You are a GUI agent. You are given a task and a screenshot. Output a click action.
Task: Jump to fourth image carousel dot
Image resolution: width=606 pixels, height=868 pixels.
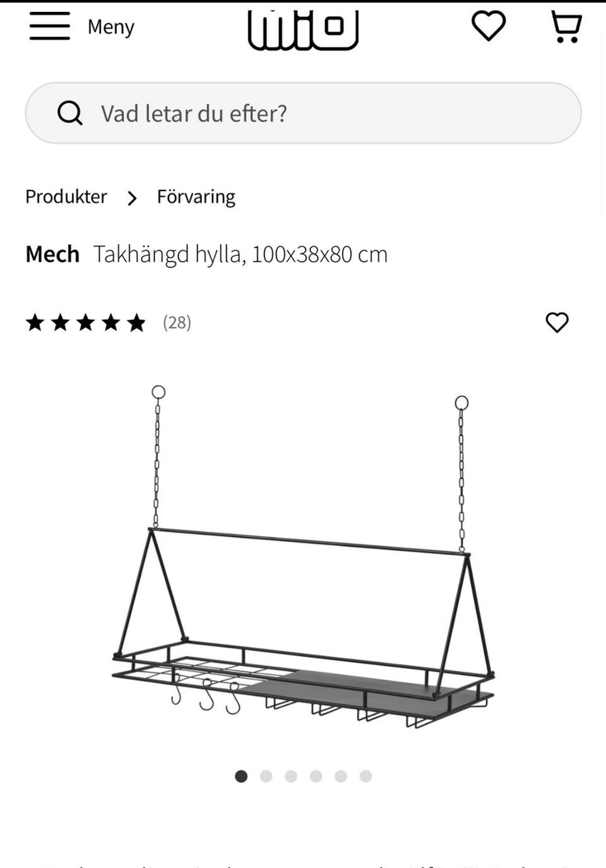(x=316, y=776)
